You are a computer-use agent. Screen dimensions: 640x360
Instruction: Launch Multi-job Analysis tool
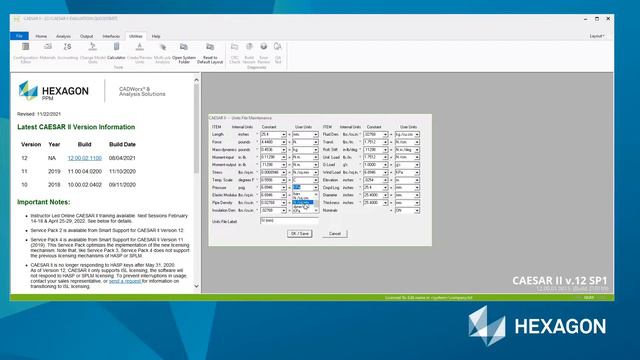(162, 53)
